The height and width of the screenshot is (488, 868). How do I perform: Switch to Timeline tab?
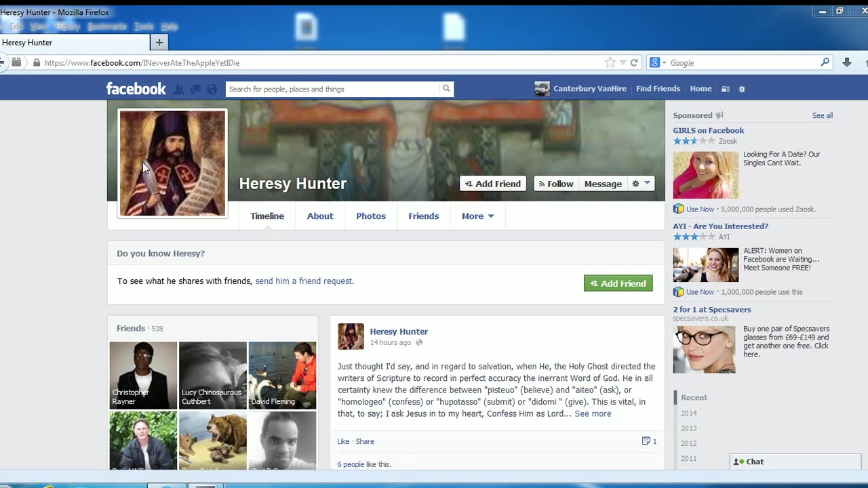click(267, 216)
